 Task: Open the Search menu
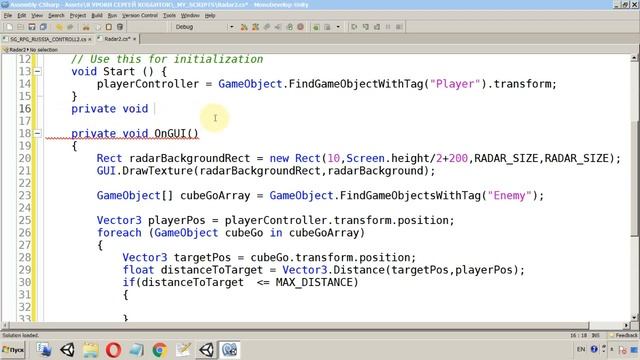coord(56,16)
